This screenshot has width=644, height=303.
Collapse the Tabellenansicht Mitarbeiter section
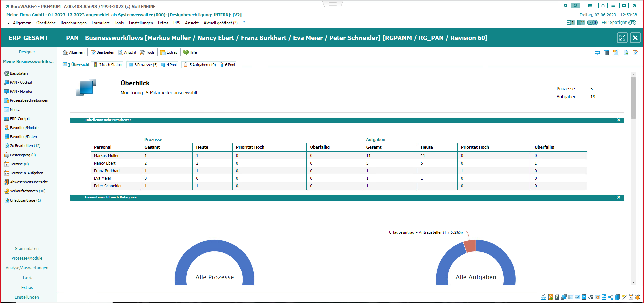tap(619, 120)
